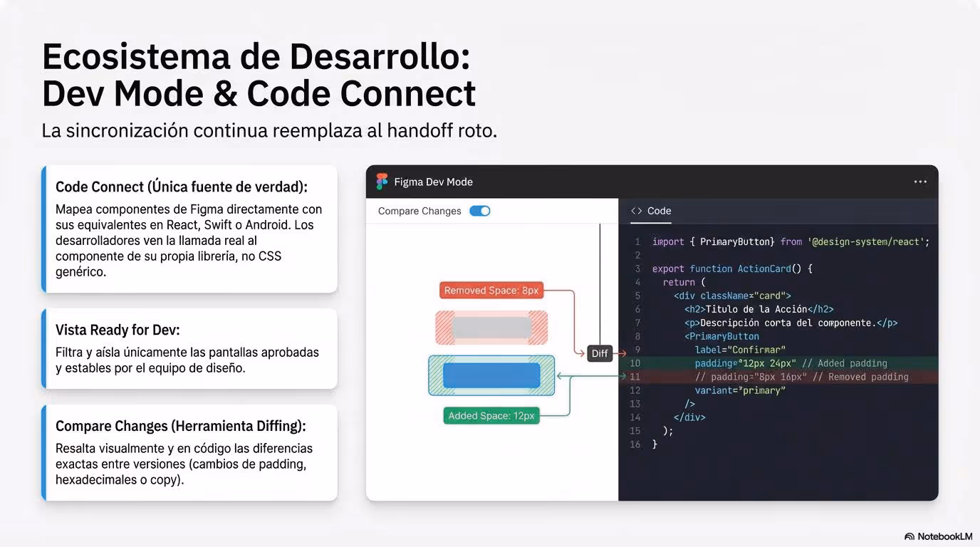Screen dimensions: 980x547
Task: Toggle the Compare Changes switch
Action: click(480, 211)
